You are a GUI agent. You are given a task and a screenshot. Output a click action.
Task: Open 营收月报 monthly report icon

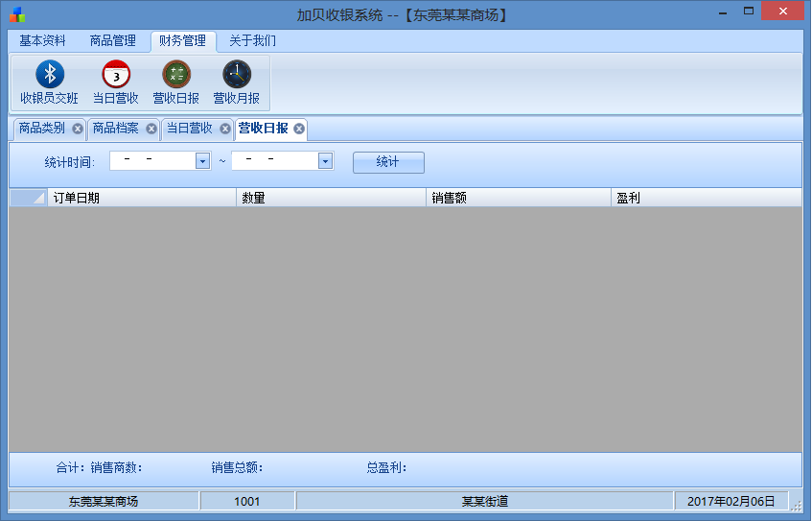(x=236, y=75)
